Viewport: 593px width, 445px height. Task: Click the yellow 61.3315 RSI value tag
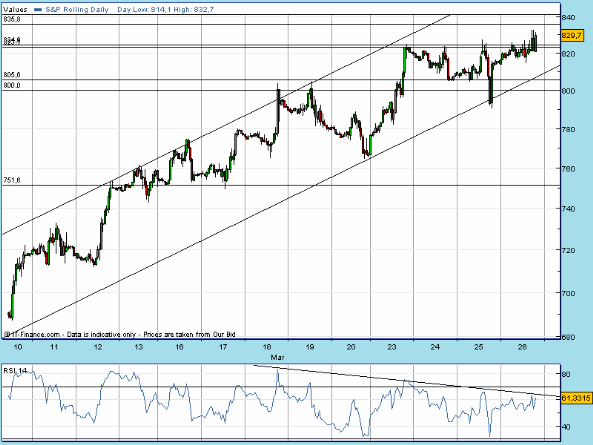click(576, 398)
